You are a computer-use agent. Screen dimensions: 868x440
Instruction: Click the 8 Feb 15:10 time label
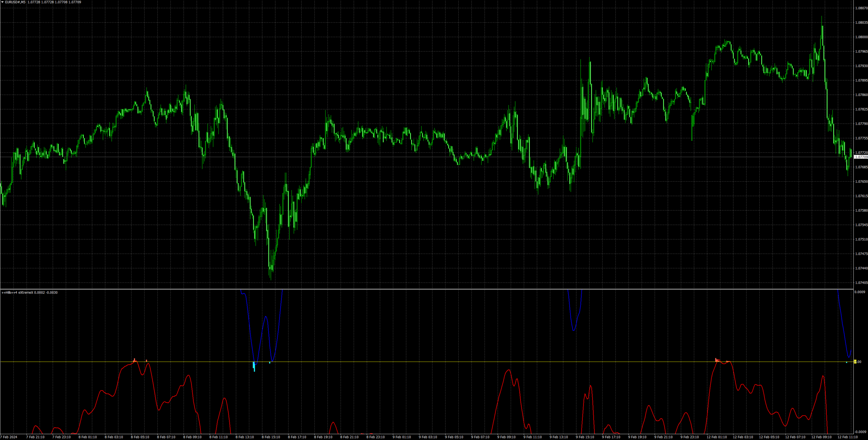click(271, 437)
